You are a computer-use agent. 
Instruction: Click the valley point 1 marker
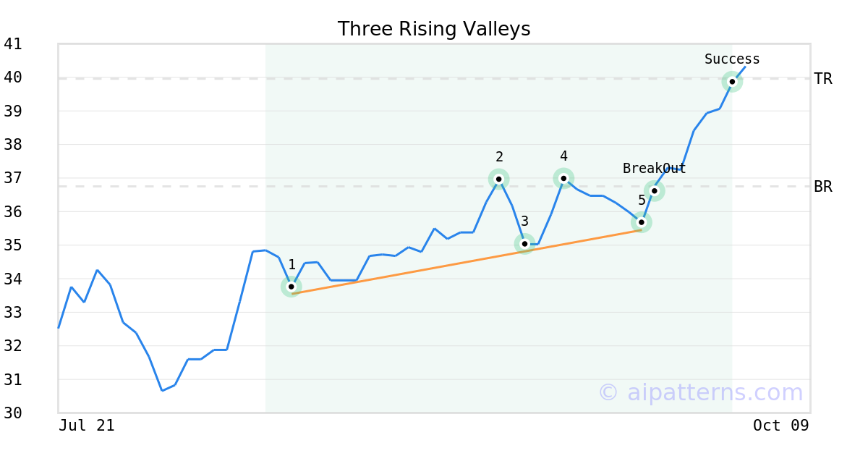(291, 287)
